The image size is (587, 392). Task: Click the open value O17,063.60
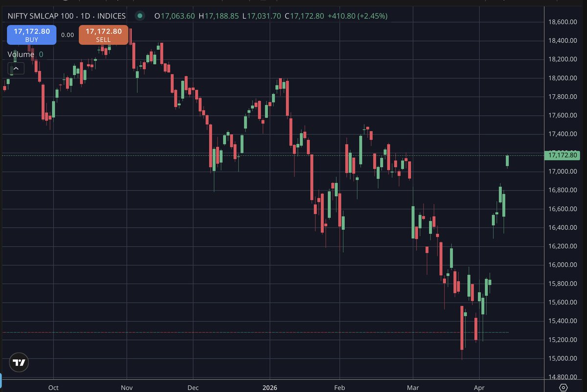click(175, 16)
